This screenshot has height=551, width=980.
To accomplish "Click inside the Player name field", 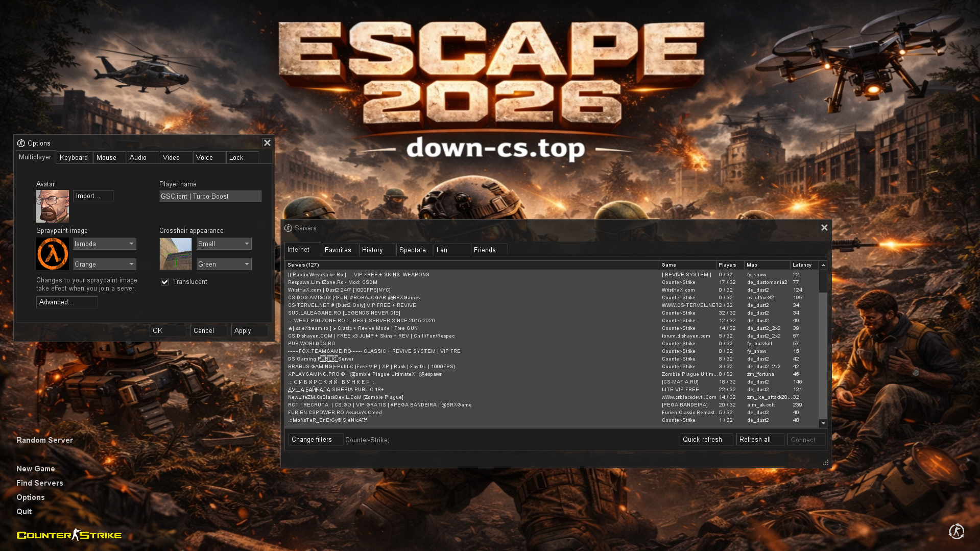I will tap(210, 196).
